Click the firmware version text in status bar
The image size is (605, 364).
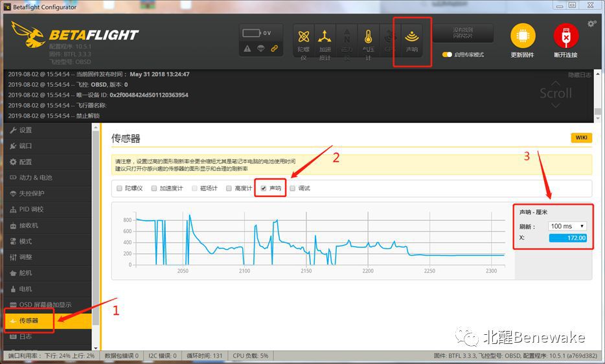[516, 356]
